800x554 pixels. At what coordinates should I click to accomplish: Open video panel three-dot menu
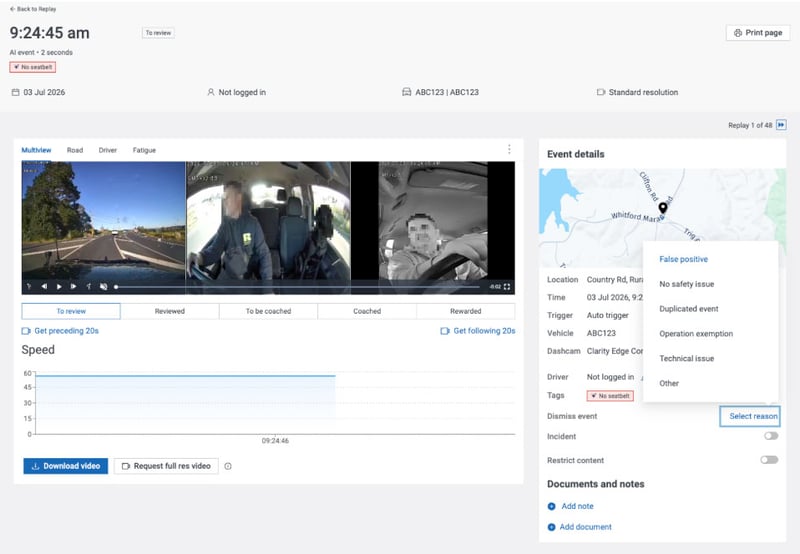pyautogui.click(x=509, y=149)
